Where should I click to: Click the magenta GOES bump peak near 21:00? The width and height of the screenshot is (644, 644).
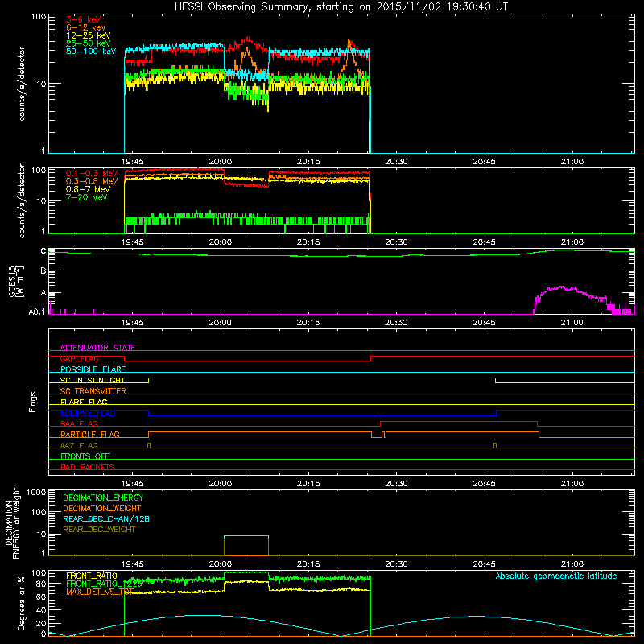click(x=561, y=287)
